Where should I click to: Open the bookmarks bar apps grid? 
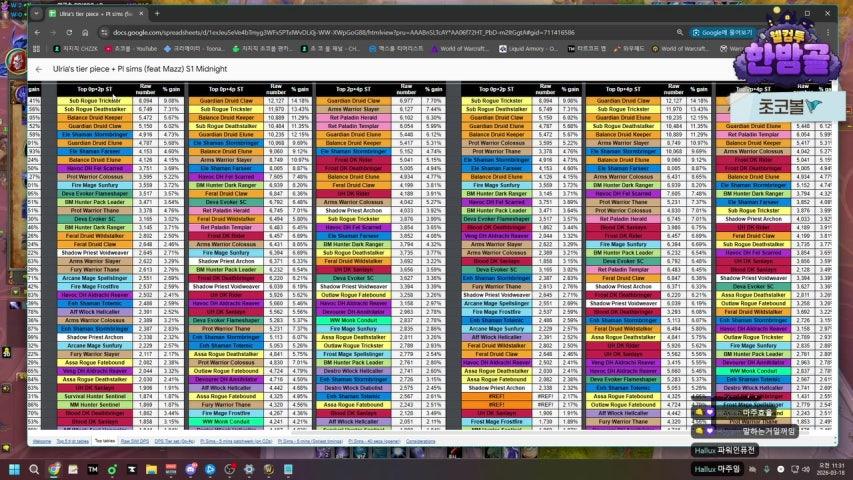(x=36, y=48)
